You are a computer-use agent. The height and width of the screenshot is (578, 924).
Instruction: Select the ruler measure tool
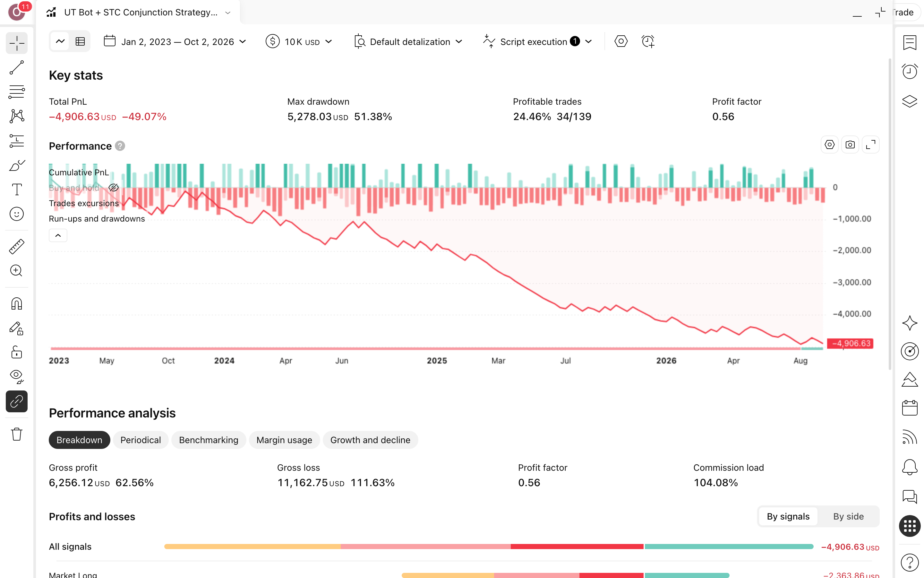(x=17, y=247)
